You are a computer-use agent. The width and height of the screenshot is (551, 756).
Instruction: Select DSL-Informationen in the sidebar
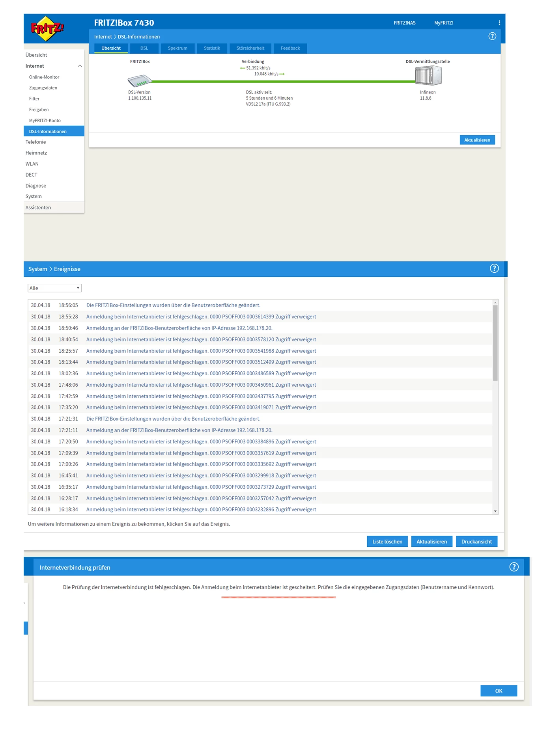click(54, 131)
